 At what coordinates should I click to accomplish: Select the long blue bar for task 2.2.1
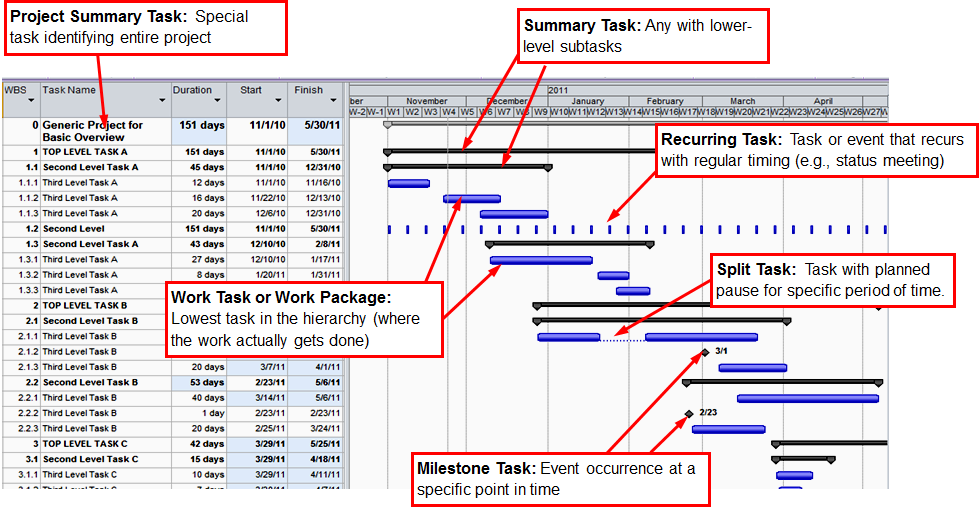807,398
